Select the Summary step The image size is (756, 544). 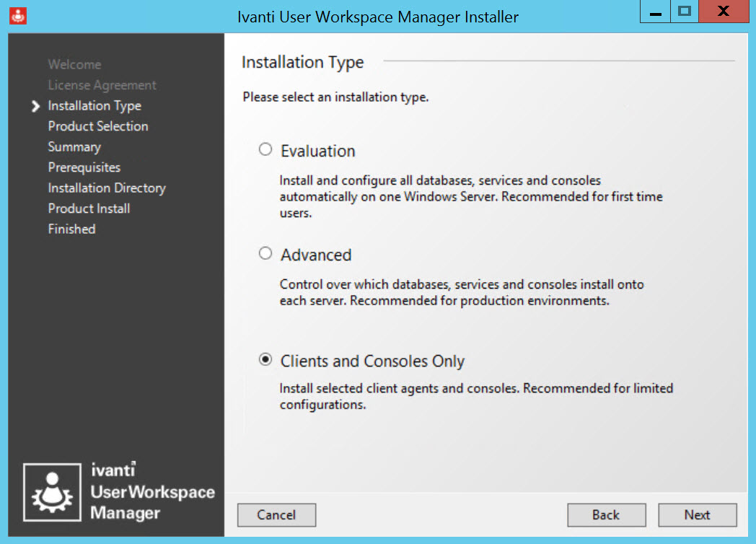pyautogui.click(x=74, y=146)
